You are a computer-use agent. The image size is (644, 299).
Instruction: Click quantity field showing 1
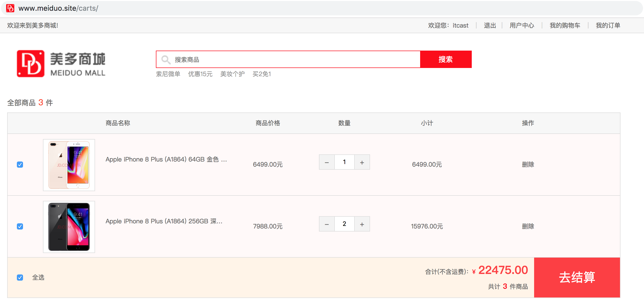(344, 162)
